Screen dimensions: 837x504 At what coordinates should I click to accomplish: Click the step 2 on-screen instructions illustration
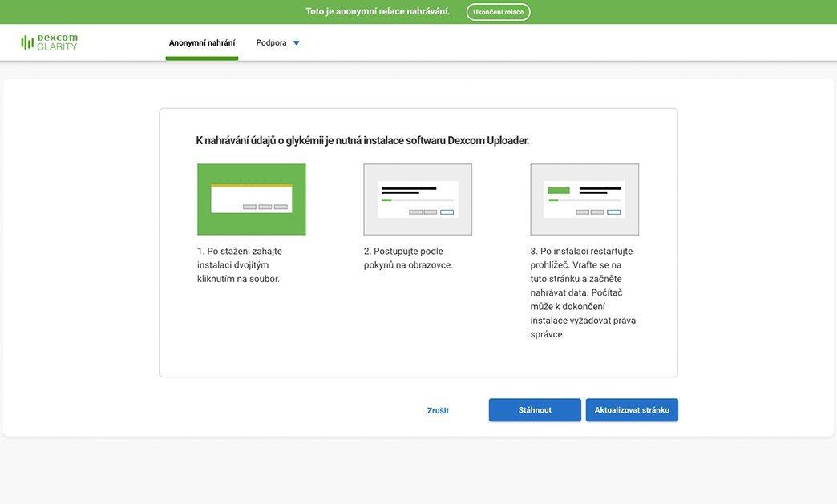point(418,200)
